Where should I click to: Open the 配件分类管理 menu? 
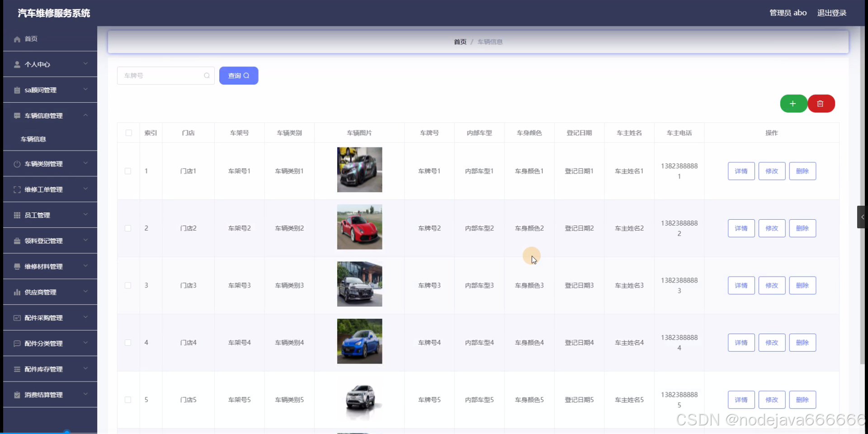pyautogui.click(x=50, y=344)
